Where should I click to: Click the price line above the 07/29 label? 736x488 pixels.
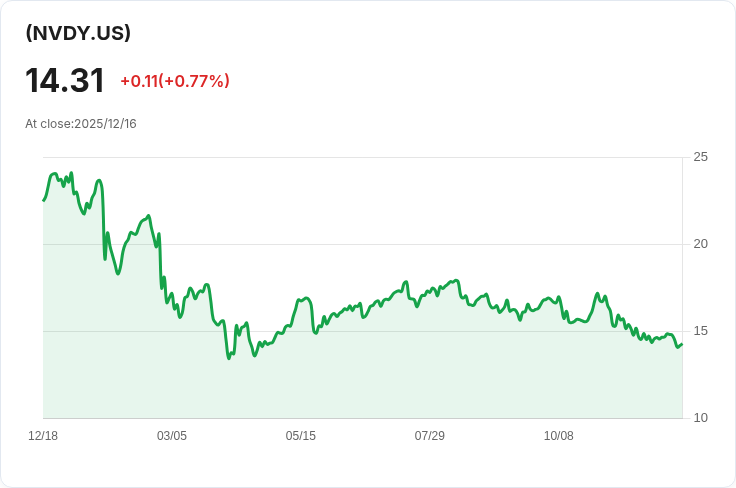pos(430,292)
